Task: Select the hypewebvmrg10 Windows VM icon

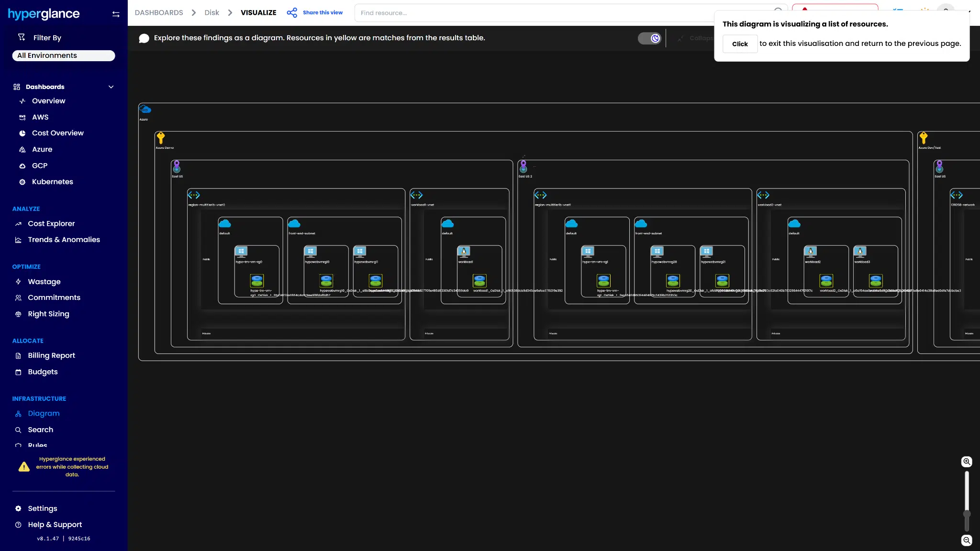Action: click(311, 252)
